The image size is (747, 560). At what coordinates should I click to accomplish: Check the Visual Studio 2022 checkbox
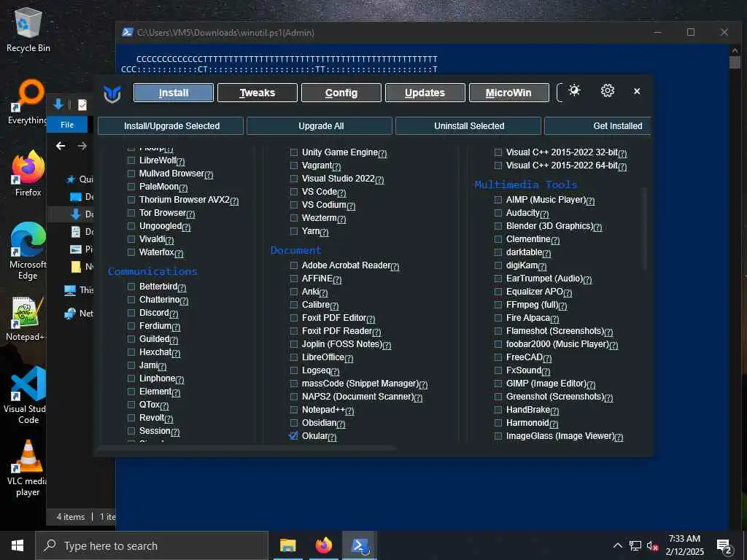(x=294, y=179)
